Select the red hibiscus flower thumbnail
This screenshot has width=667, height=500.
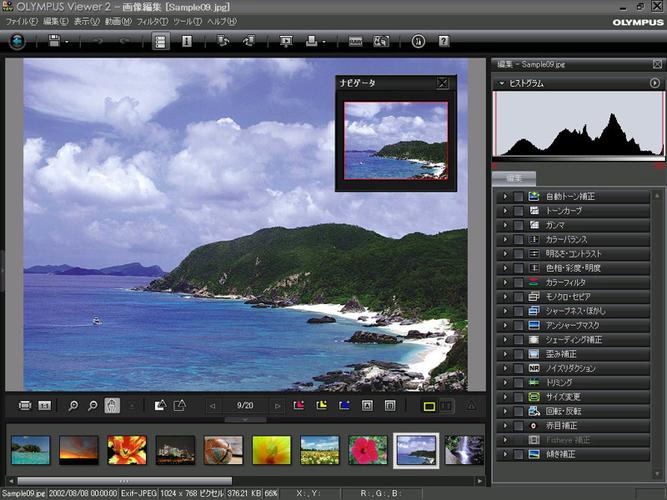pyautogui.click(x=368, y=450)
